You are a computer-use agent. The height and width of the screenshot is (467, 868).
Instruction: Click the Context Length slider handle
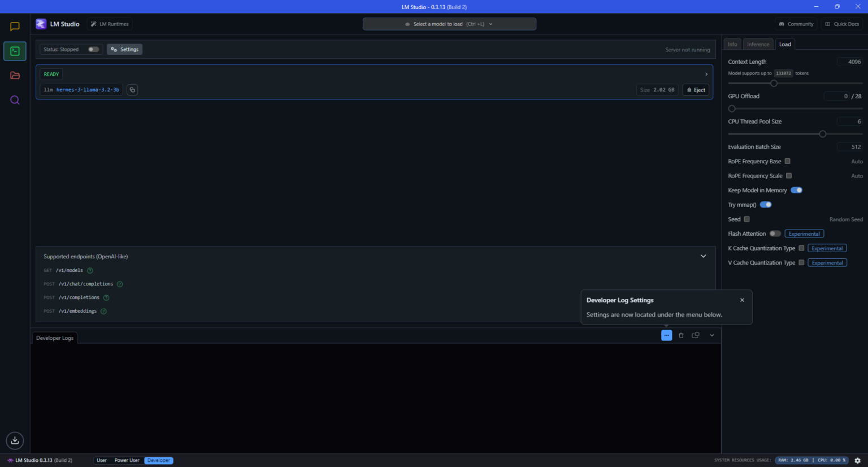click(774, 83)
